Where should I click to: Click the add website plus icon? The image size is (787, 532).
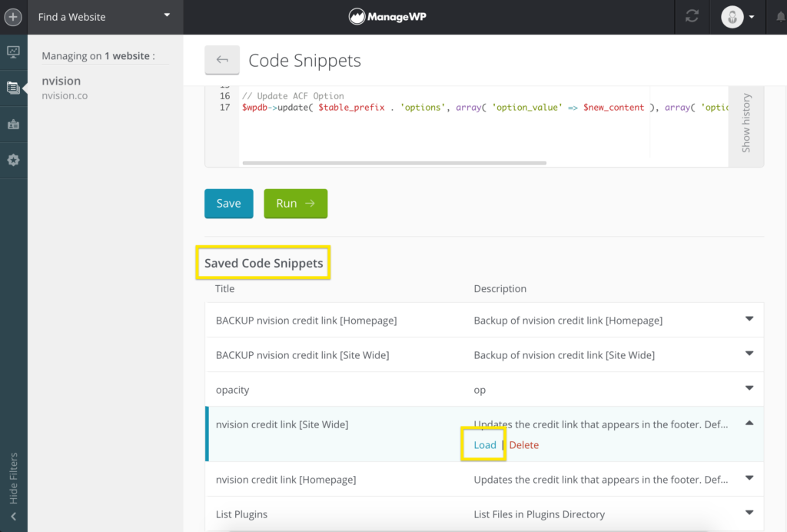click(13, 17)
